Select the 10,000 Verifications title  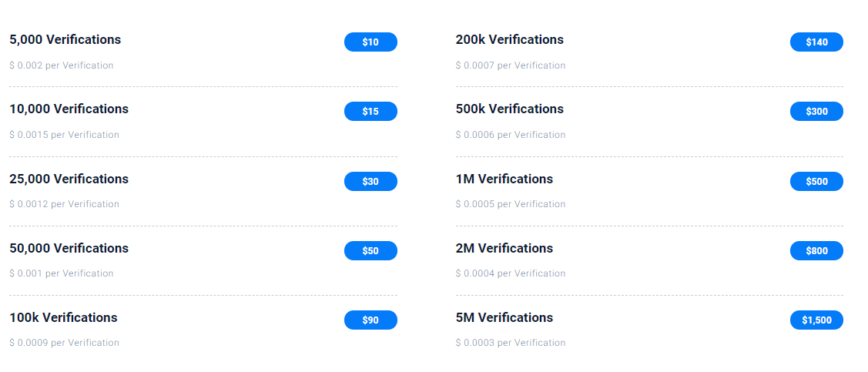69,109
